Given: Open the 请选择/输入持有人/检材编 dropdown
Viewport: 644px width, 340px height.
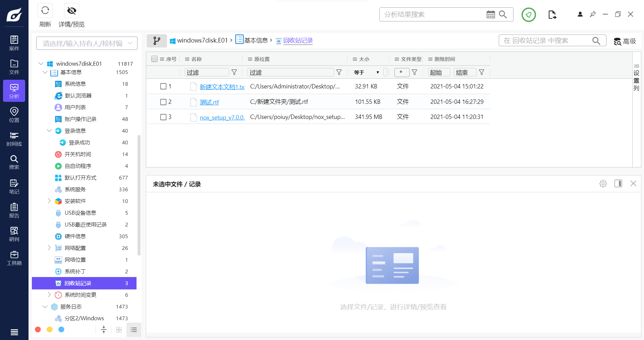Looking at the screenshot, I should coord(87,43).
